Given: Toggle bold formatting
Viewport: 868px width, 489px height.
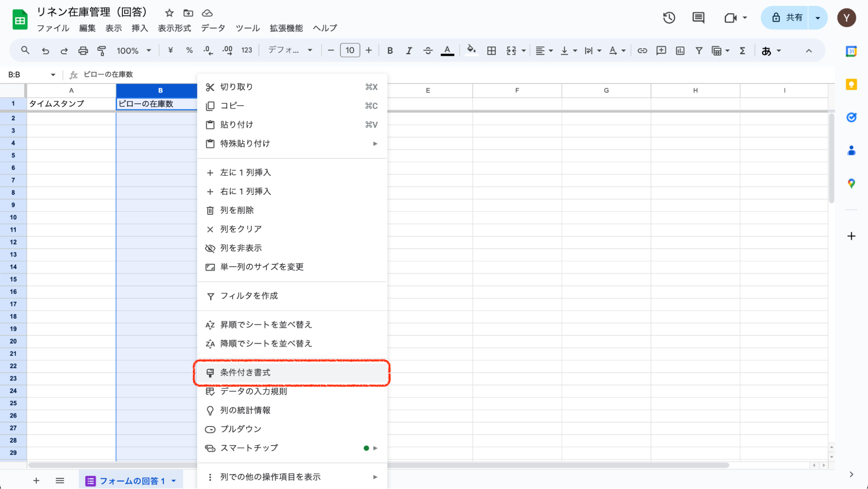Looking at the screenshot, I should click(x=390, y=51).
